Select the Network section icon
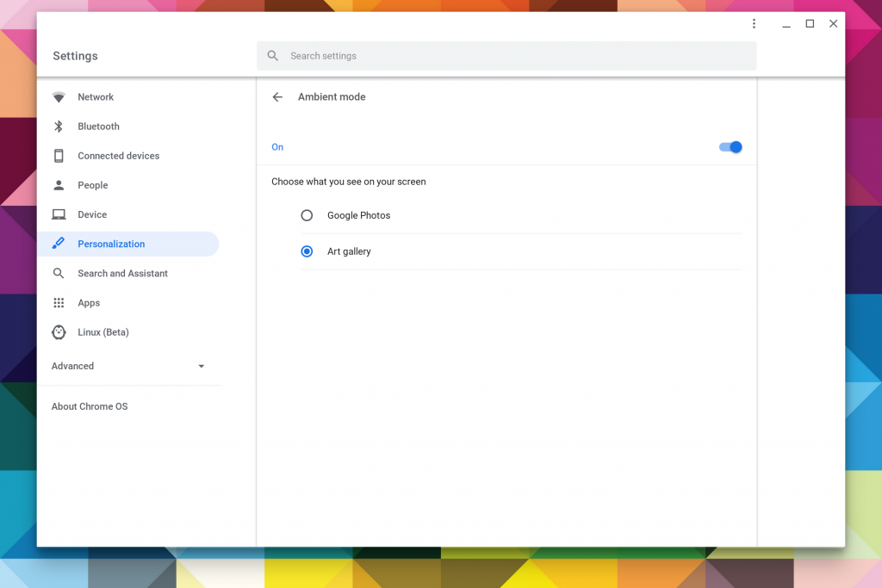Image resolution: width=882 pixels, height=588 pixels. tap(59, 96)
